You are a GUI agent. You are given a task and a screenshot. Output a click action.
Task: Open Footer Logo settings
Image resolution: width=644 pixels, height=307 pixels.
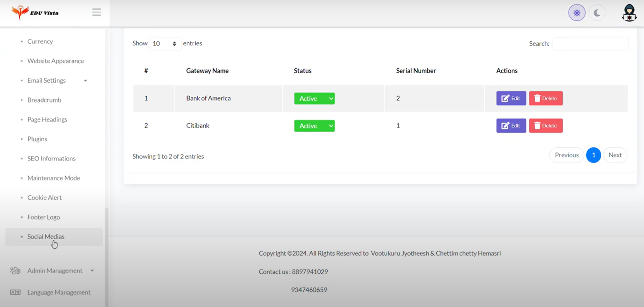tap(44, 217)
